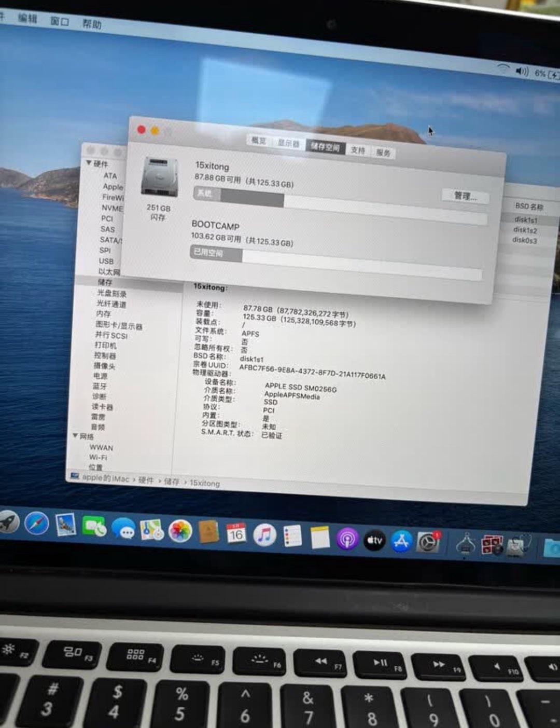Open the 帮助 menu
The image size is (560, 728).
pos(92,23)
